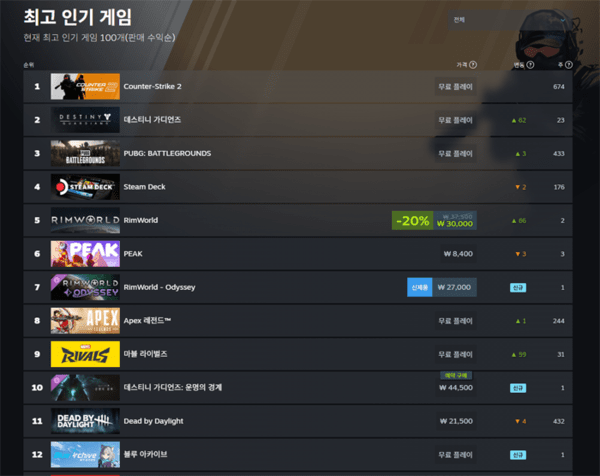Viewport: 600px width, 476px height.
Task: Click the Dead by Daylight ₩ 21,500 price
Action: point(457,422)
